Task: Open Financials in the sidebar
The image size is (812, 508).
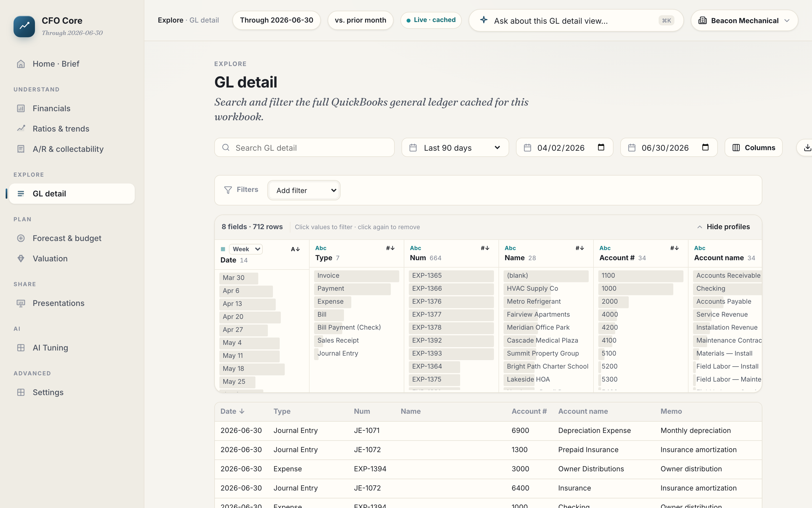Action: pos(72,109)
